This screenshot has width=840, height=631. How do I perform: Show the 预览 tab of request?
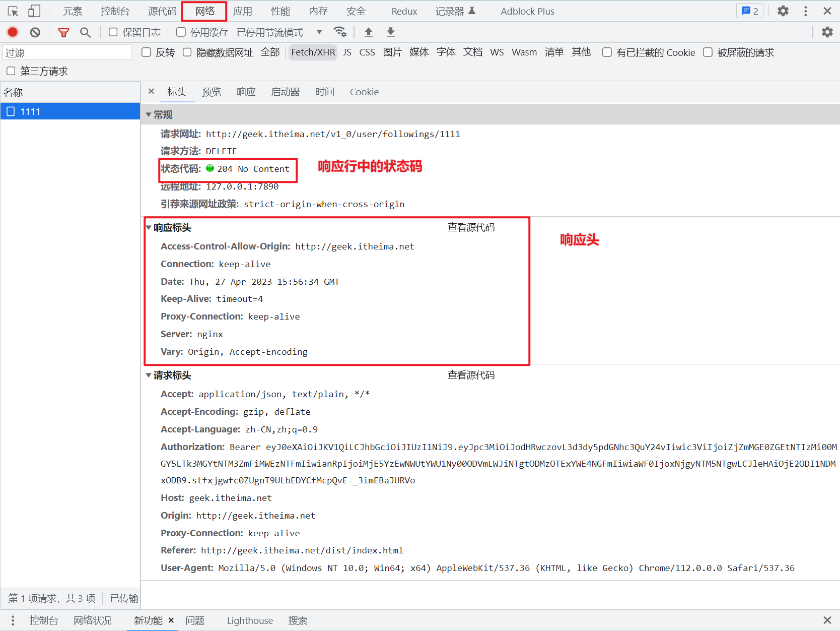(212, 92)
